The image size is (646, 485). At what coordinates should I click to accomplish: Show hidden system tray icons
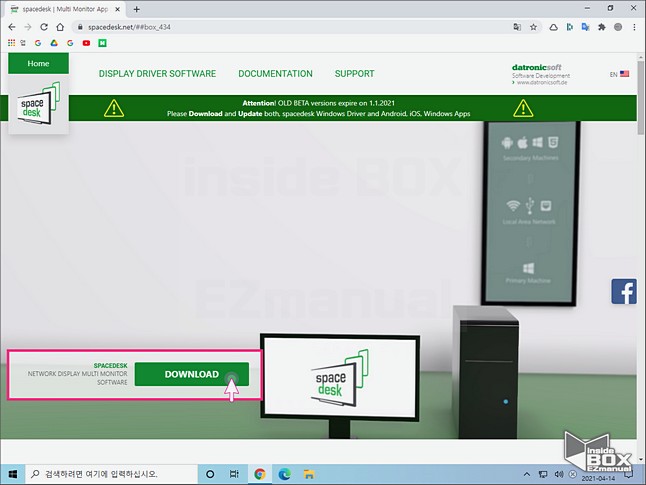[x=527, y=474]
